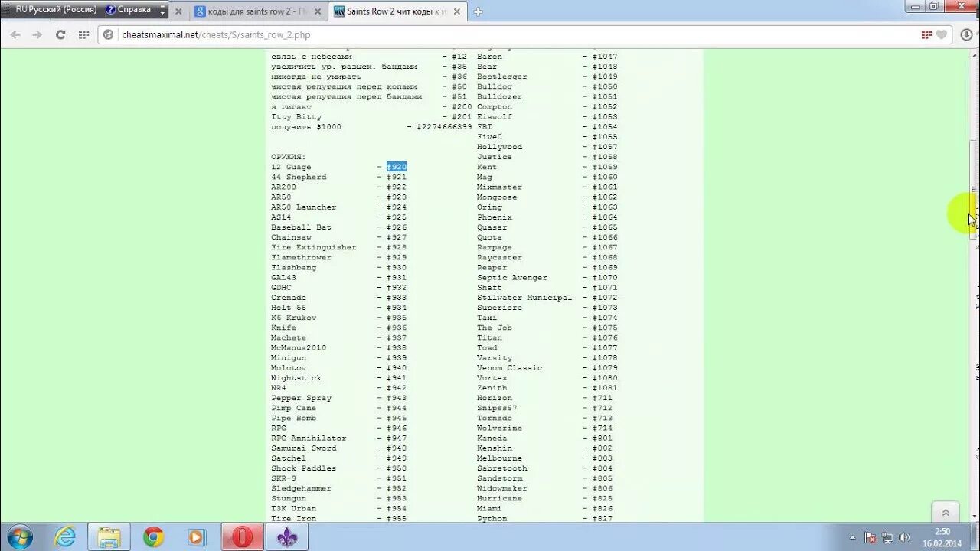Viewport: 980px width, 551px height.
Task: Click the #2274666399 money code
Action: pos(444,126)
